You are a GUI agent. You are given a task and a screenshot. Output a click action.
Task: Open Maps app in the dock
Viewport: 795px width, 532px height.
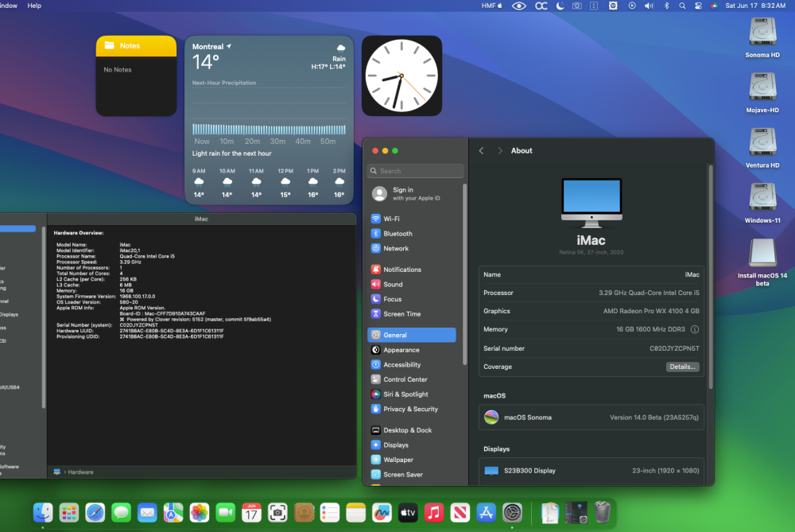173,513
